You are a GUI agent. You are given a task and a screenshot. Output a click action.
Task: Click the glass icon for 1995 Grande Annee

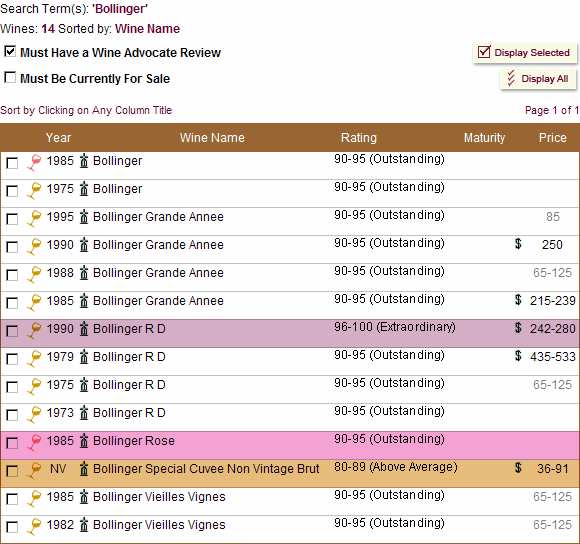(x=34, y=219)
